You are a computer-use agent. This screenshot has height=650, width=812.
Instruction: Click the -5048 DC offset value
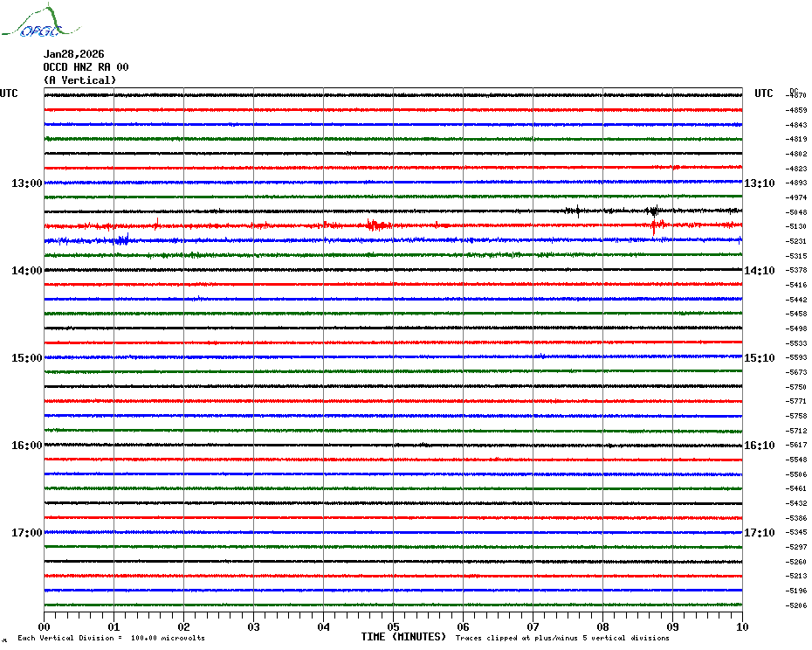[796, 212]
